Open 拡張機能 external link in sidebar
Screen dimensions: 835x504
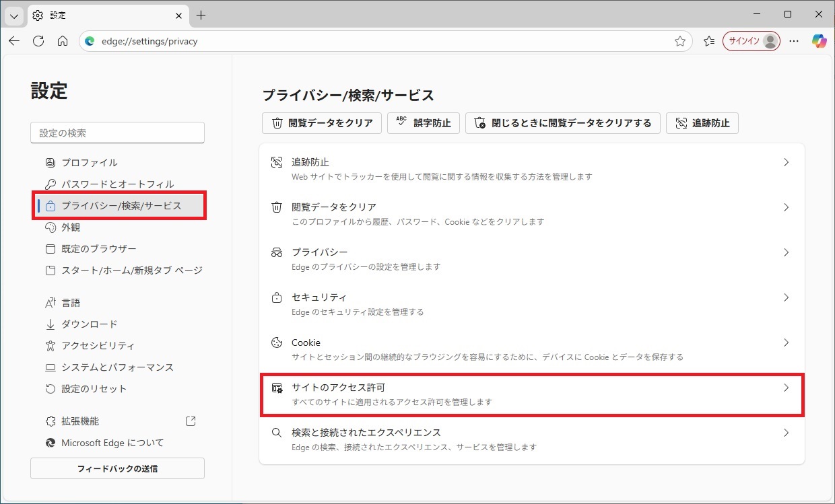coord(191,421)
